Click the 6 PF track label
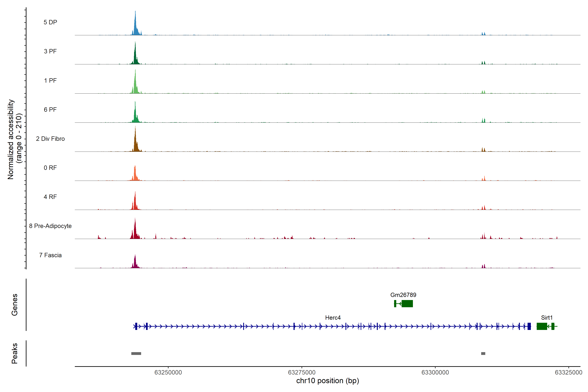The height and width of the screenshot is (392, 588). point(50,109)
